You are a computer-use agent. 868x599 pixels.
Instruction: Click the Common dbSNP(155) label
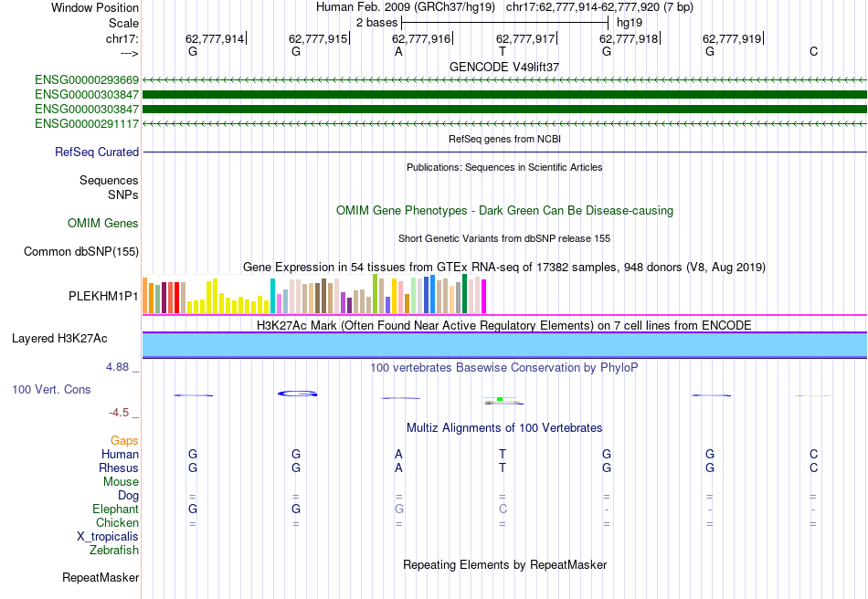pyautogui.click(x=81, y=252)
